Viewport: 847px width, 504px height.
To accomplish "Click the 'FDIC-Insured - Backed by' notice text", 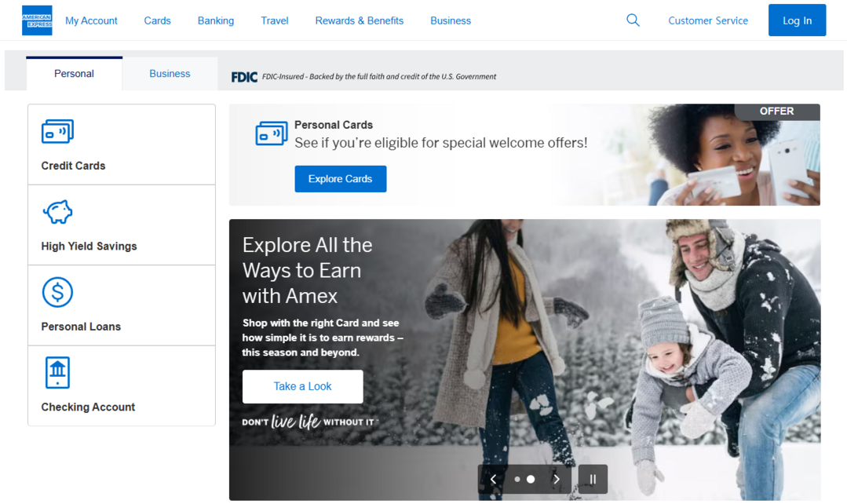I will tap(378, 77).
